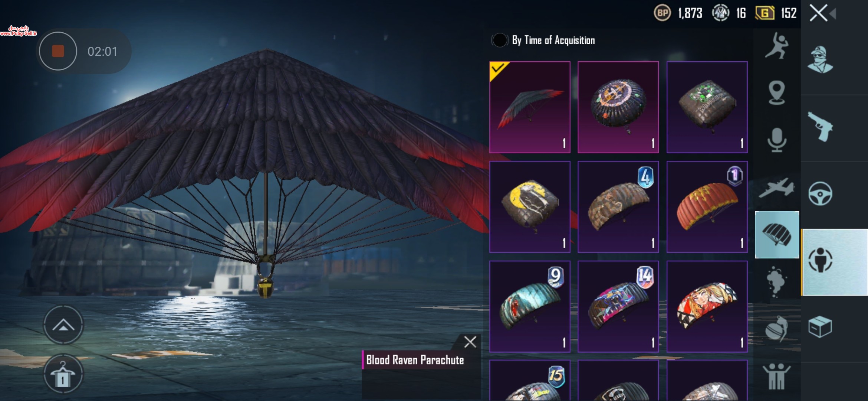Open the character outfit avatar tab
Screen dimensions: 868x401
click(x=820, y=60)
